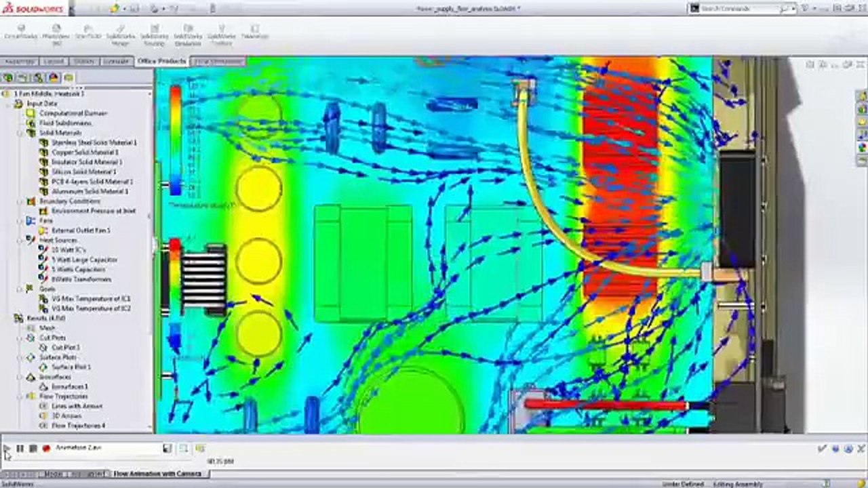This screenshot has height=488, width=868.
Task: Select the Mesh item under Results
Action: tap(47, 328)
